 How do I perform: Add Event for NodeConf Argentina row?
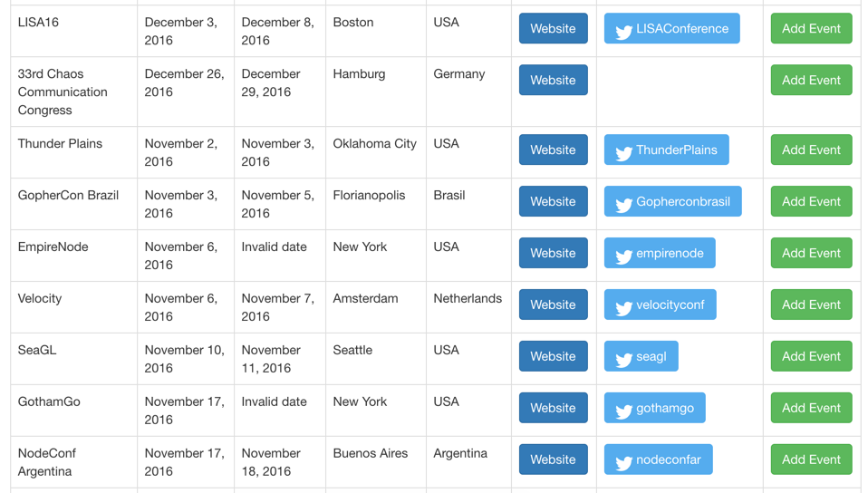(811, 459)
